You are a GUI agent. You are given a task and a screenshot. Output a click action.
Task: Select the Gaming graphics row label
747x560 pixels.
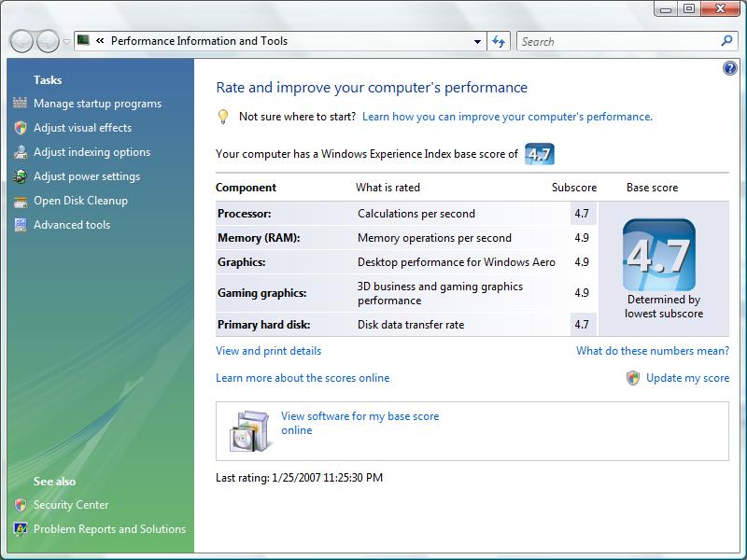pos(262,293)
